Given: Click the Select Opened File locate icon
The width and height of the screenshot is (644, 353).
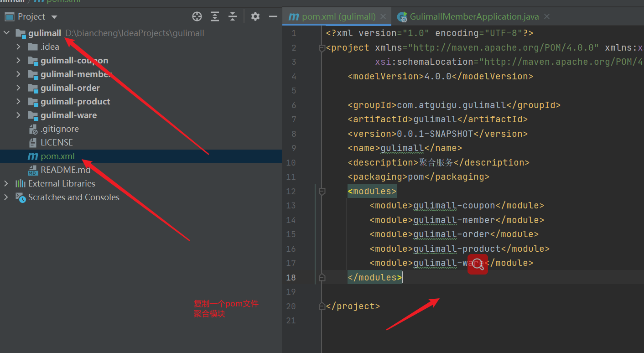Looking at the screenshot, I should click(197, 16).
